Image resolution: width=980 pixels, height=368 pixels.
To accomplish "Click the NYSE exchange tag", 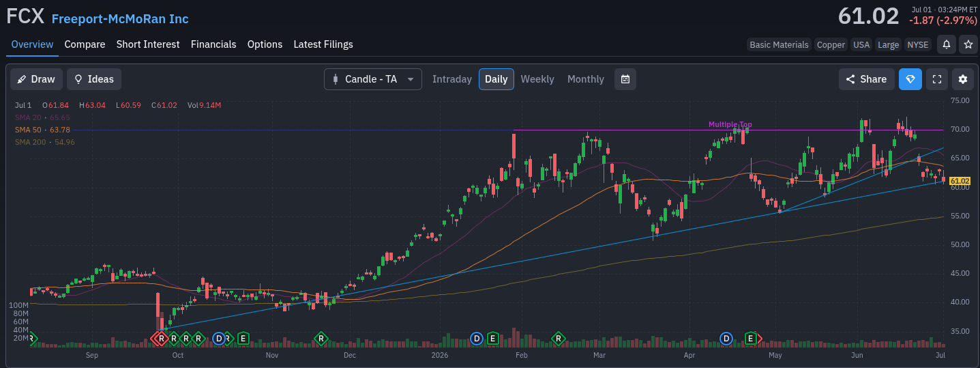I will pos(917,44).
